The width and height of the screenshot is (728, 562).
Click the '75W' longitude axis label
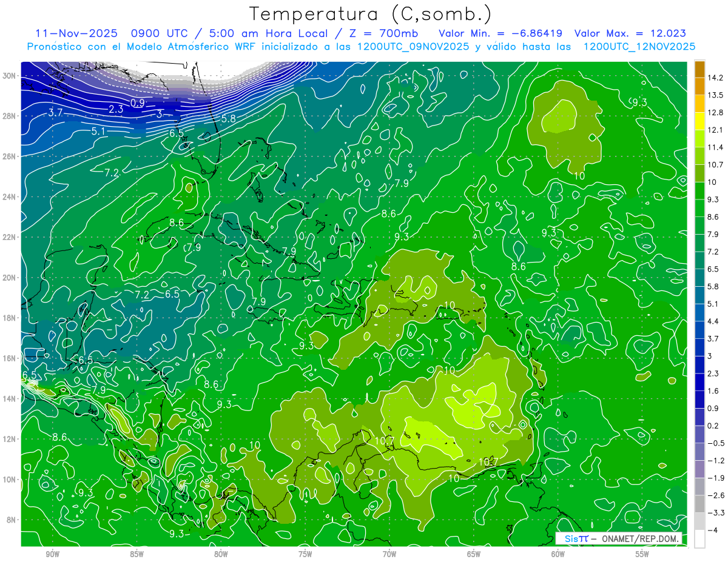tap(305, 554)
